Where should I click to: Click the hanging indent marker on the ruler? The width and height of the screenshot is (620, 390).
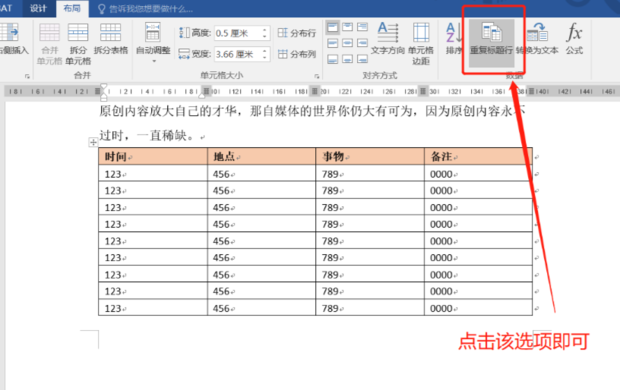[x=104, y=95]
